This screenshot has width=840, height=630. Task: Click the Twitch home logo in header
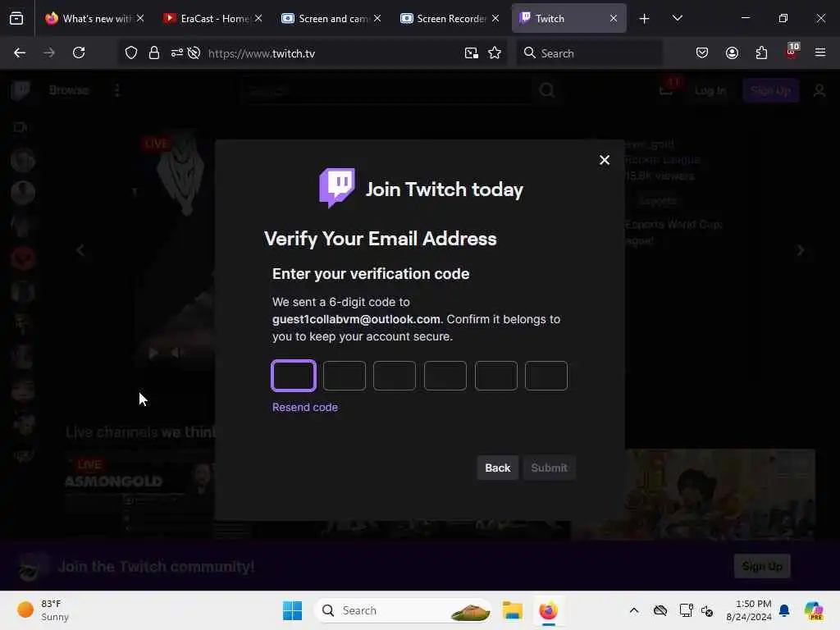(x=21, y=90)
